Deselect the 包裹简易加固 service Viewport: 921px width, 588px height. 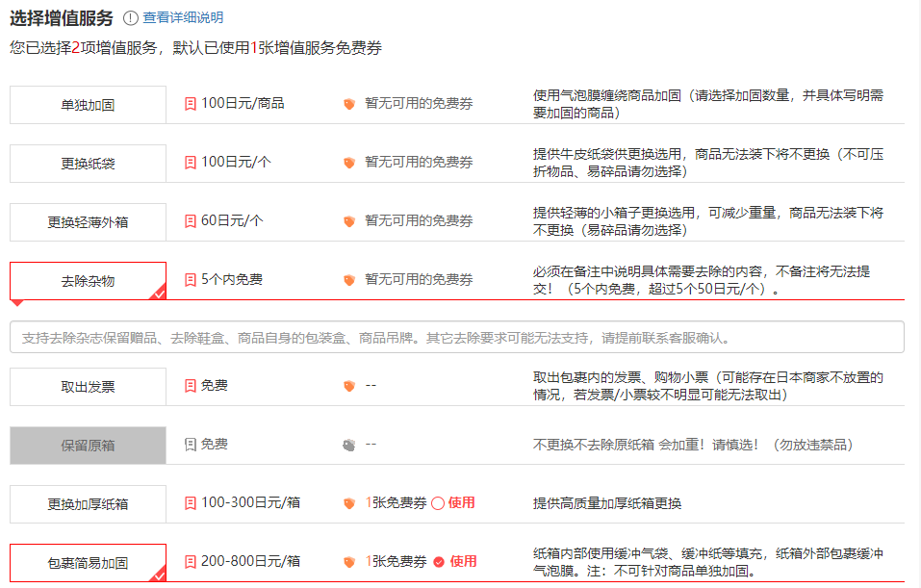pyautogui.click(x=89, y=563)
